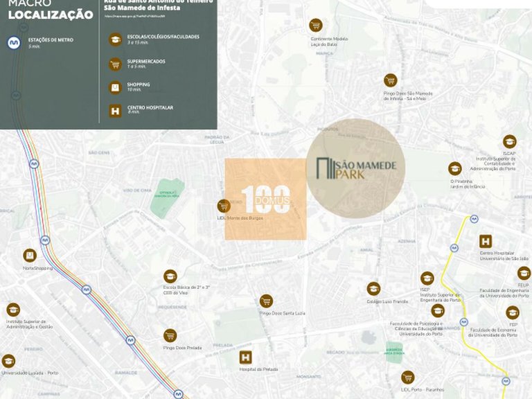This screenshot has width=532, height=399.
Task: Click the 'Estações de Metro' legend text
Action: pos(51,40)
